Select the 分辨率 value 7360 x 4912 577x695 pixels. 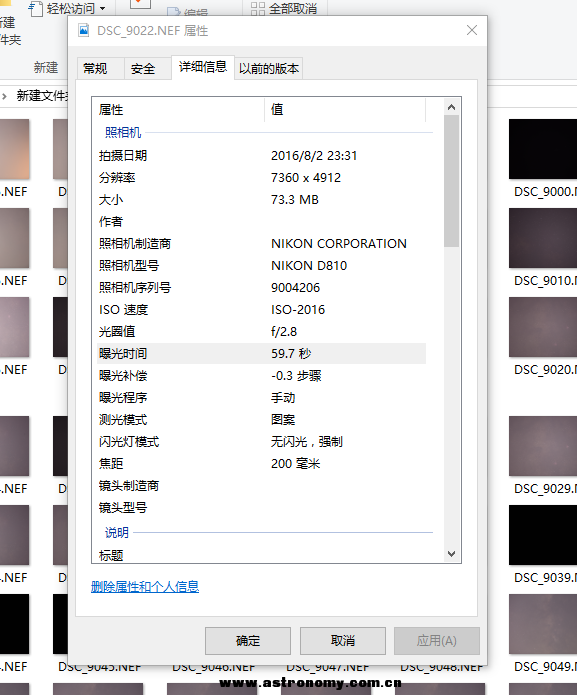coord(306,178)
